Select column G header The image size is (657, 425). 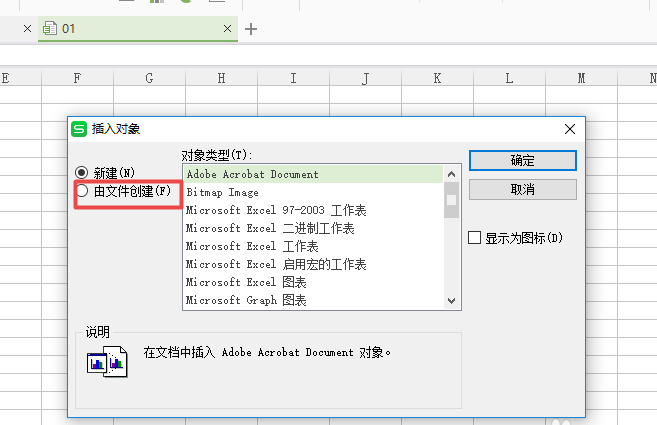coord(149,78)
